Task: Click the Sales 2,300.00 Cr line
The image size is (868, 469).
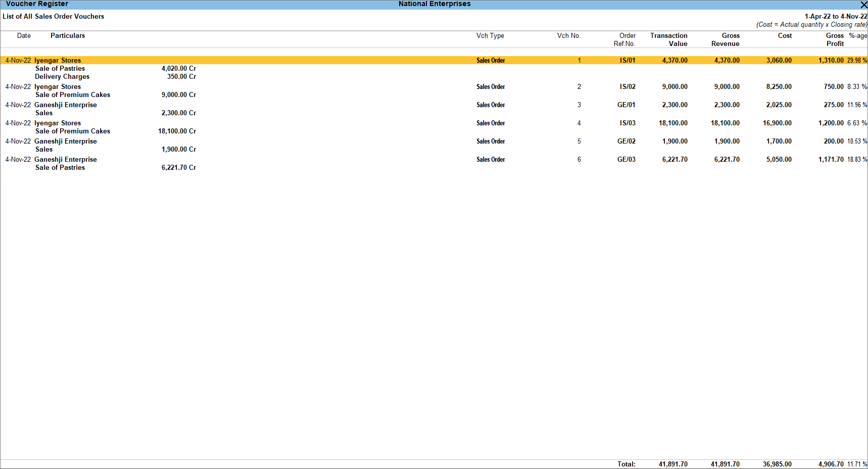Action: (116, 113)
